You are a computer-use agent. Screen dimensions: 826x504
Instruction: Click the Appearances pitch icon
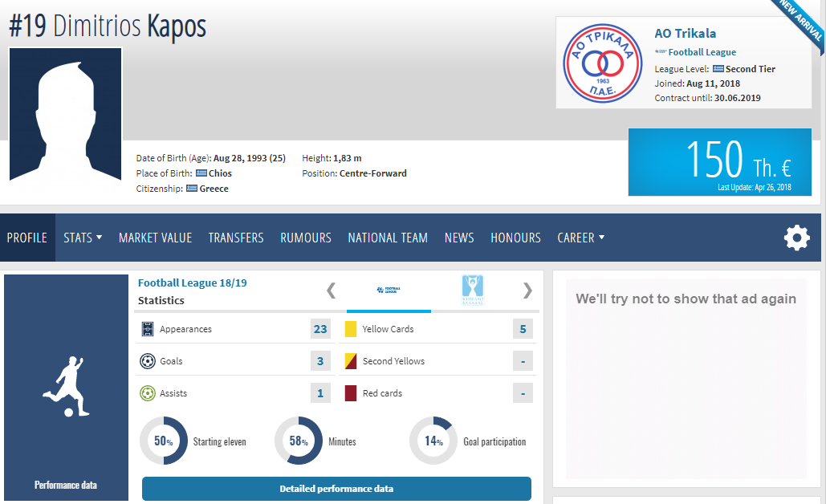click(148, 329)
